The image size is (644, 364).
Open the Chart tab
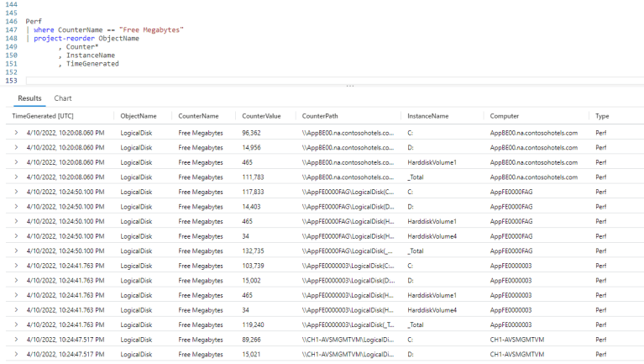pos(63,98)
